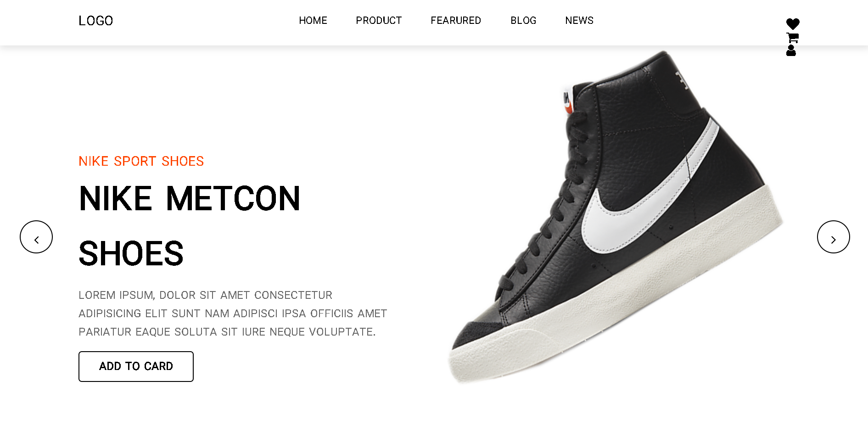Click the ADD TO CARD button
Screen dimensions: 868x426
[x=136, y=366]
